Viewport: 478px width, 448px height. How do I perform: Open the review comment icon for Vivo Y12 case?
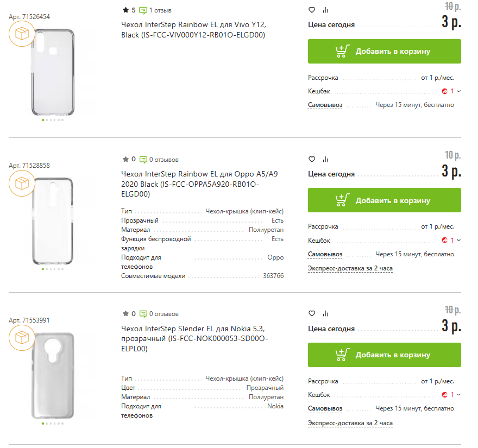tap(143, 10)
